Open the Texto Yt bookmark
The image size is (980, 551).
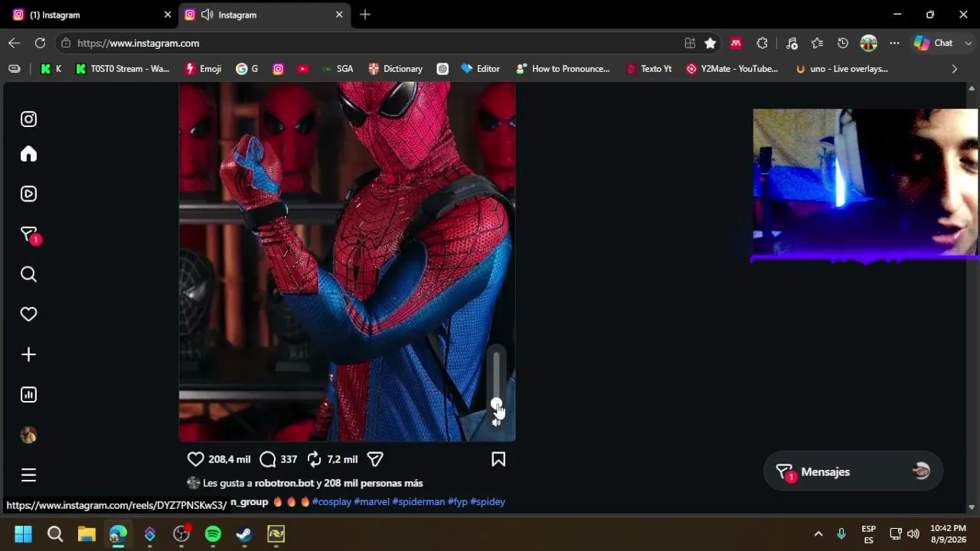(x=648, y=69)
